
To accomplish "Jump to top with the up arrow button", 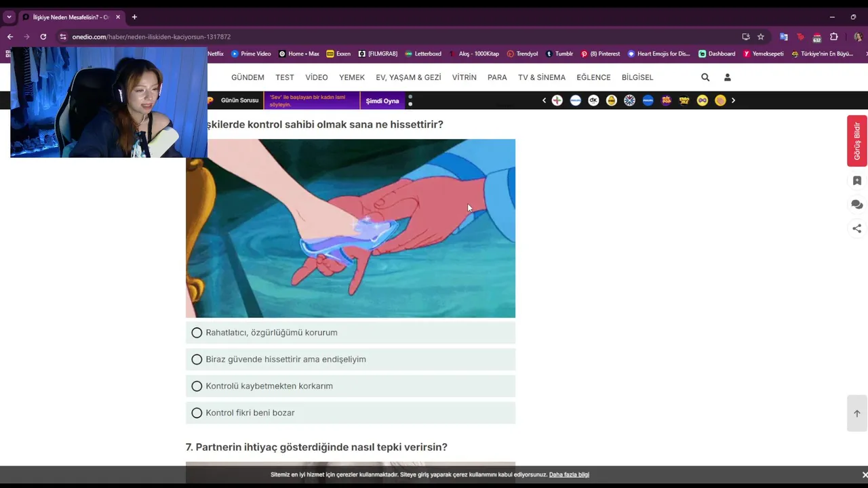I will pos(857,413).
